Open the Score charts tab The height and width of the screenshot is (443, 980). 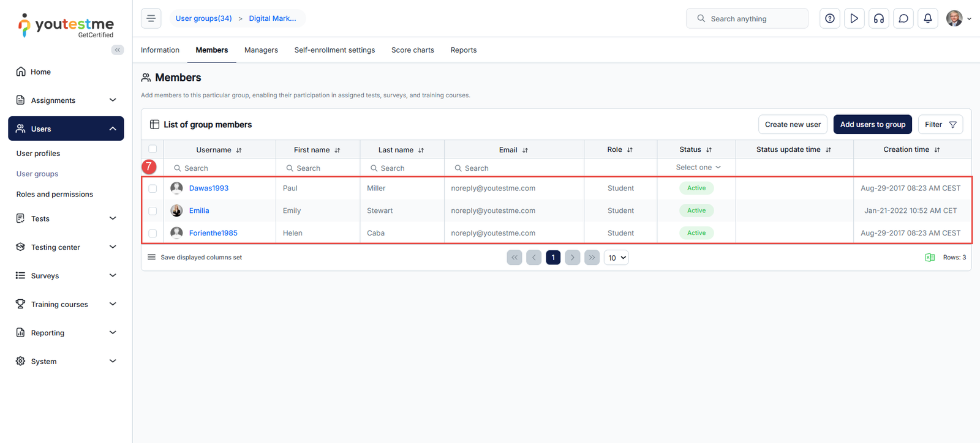(412, 50)
